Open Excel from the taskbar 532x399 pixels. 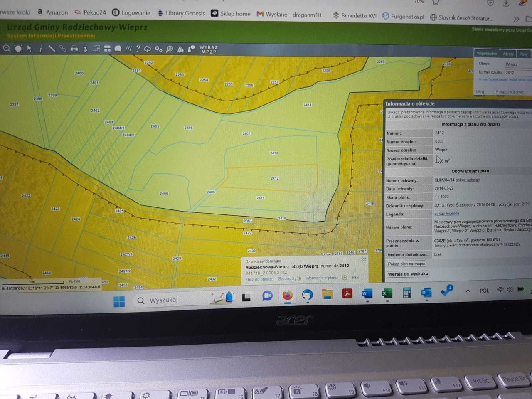point(387,293)
